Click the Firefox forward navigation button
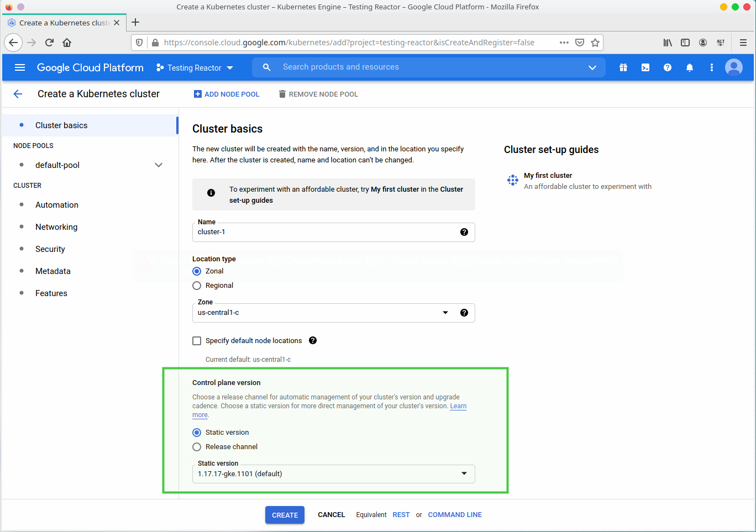This screenshot has width=756, height=532. pos(32,43)
